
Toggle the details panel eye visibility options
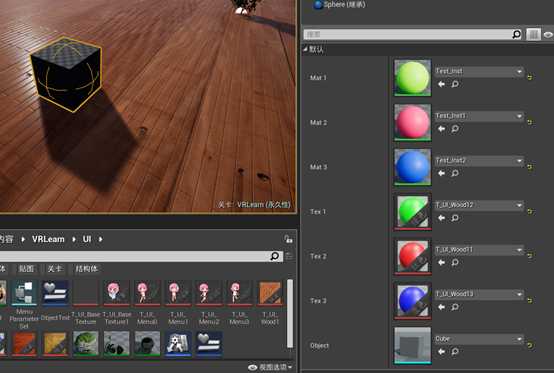(x=548, y=35)
